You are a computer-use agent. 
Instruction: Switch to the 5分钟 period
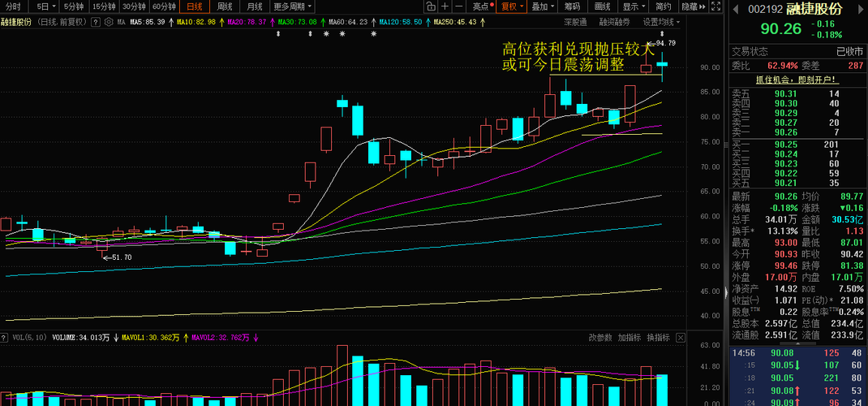[74, 6]
